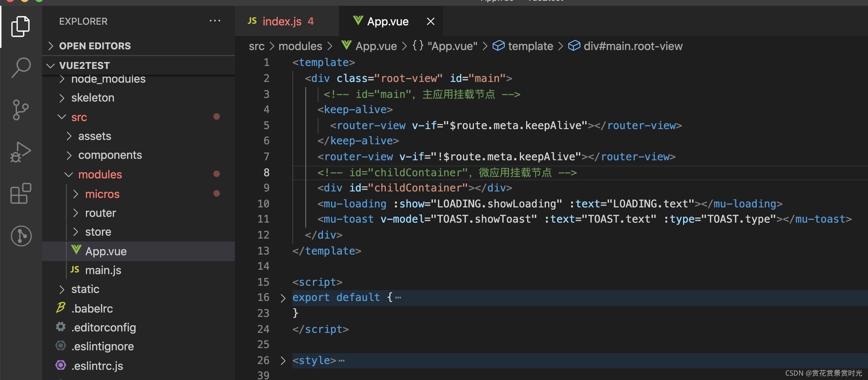868x380 pixels.
Task: Select the App.vue editor tab
Action: point(391,21)
